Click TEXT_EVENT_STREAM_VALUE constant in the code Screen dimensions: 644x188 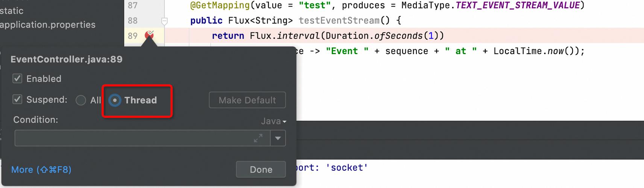518,5
